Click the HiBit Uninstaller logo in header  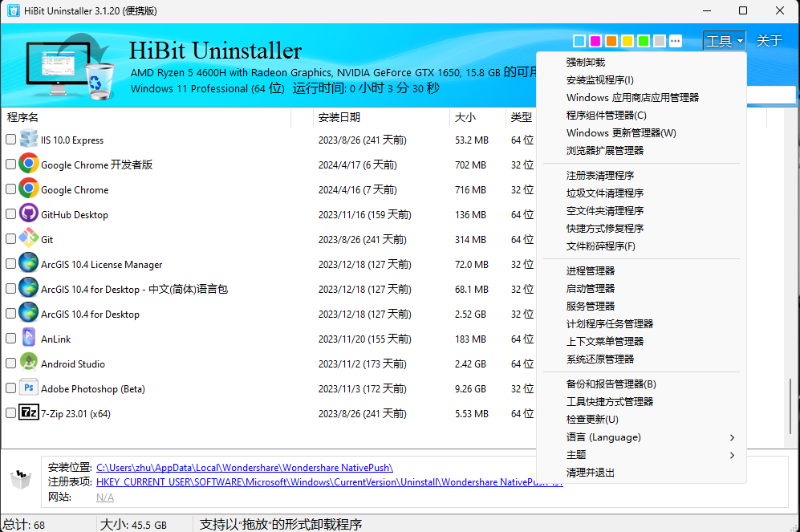click(70, 65)
